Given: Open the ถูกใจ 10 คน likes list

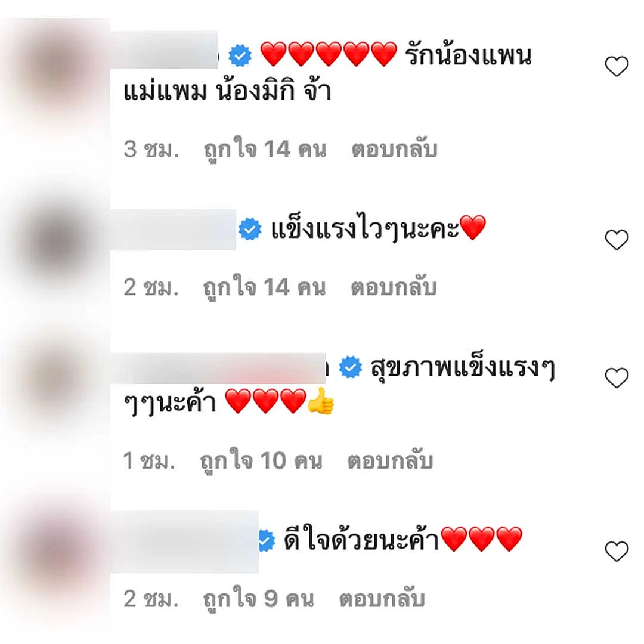Looking at the screenshot, I should coord(261,462).
